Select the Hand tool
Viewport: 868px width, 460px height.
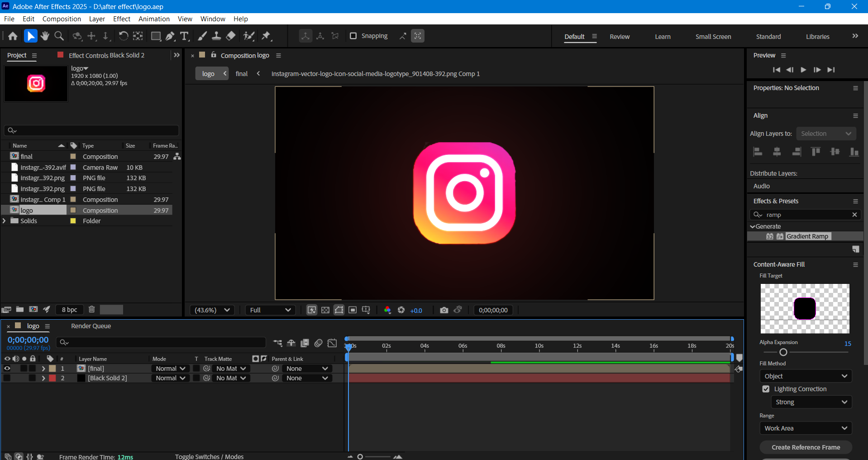coord(45,36)
